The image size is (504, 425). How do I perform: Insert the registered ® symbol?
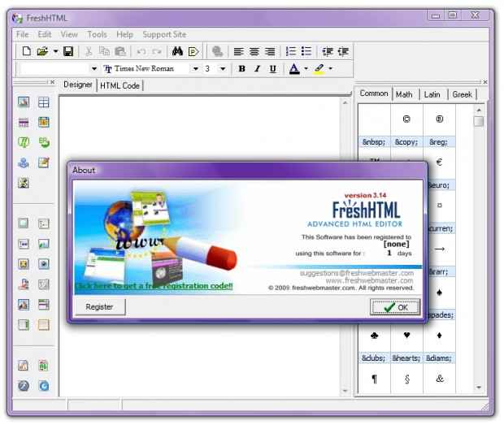(440, 119)
